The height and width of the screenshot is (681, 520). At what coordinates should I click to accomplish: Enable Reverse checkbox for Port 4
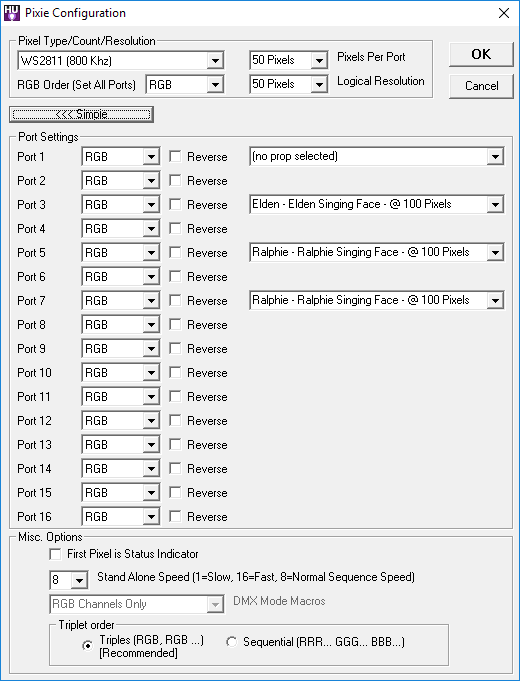[175, 228]
